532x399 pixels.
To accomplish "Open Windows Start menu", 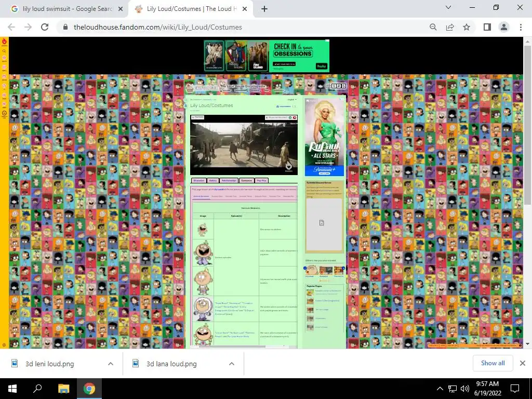I will coord(12,389).
